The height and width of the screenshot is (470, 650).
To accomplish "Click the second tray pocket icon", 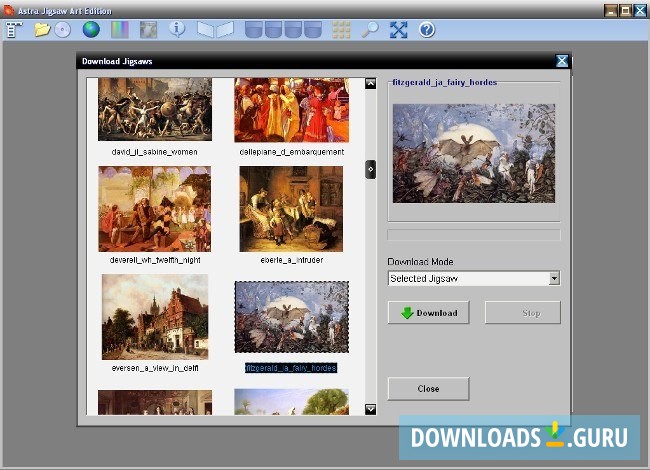I will [273, 30].
